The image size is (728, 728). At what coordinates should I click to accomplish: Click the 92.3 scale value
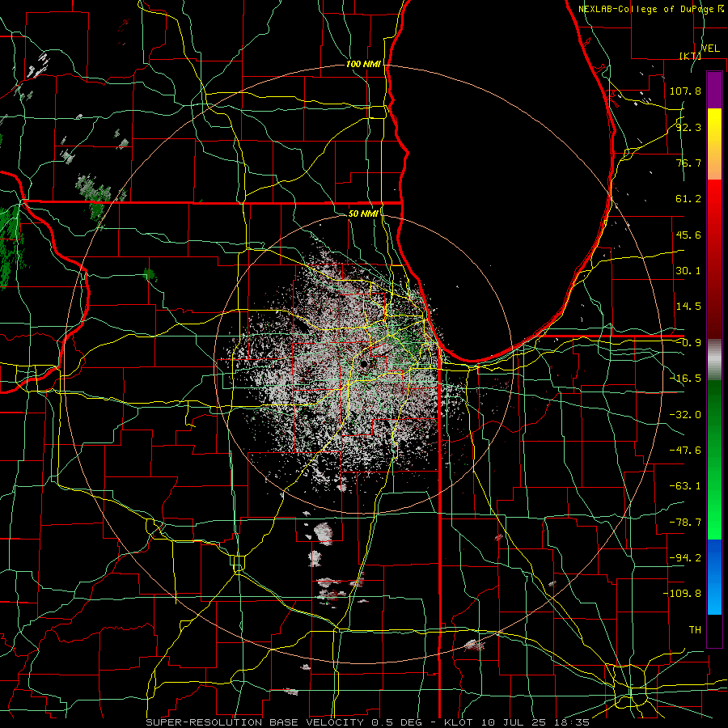point(688,127)
